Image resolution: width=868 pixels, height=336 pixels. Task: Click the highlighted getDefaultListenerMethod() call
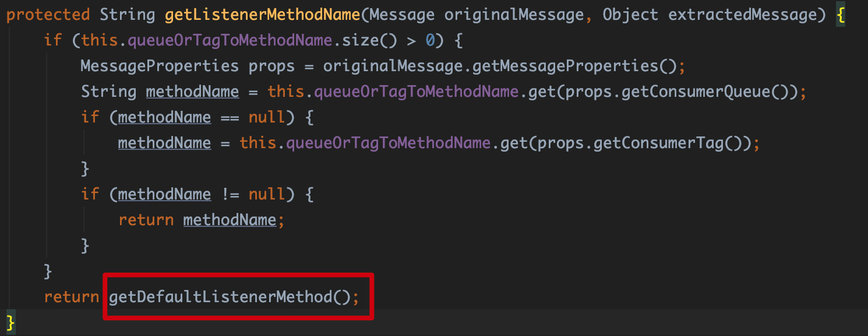tap(230, 297)
